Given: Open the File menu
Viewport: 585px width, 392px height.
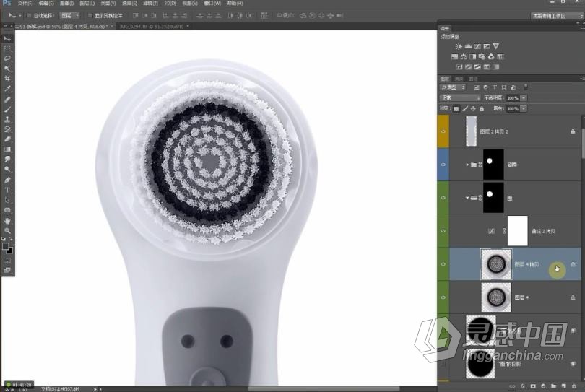Looking at the screenshot, I should tap(25, 4).
